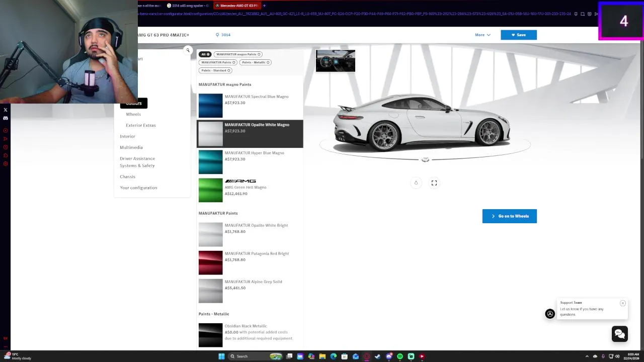
Task: Click the Windows taskbar Search box
Action: [x=254, y=356]
